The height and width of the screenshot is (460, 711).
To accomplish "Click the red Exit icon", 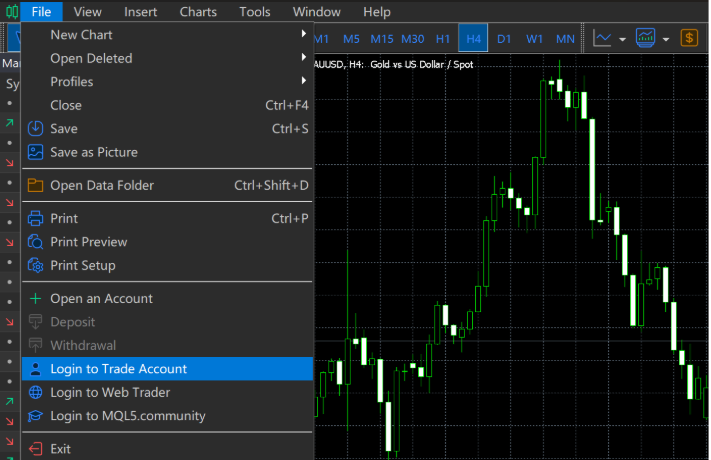I will click(35, 449).
